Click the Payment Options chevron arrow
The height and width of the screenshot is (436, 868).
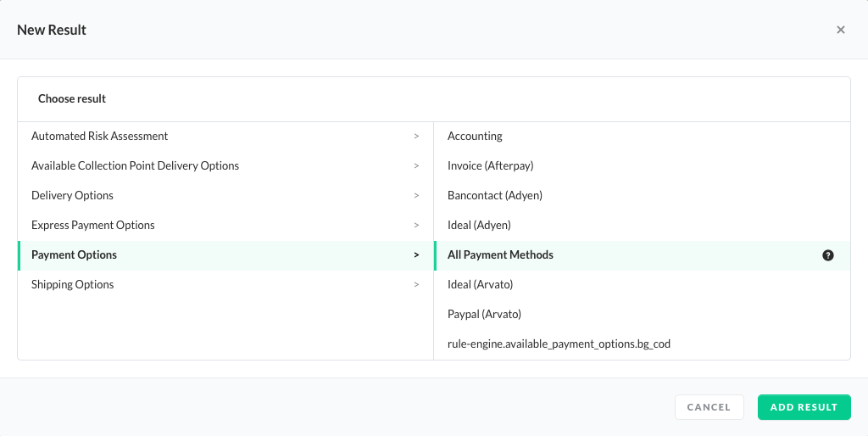pos(416,254)
